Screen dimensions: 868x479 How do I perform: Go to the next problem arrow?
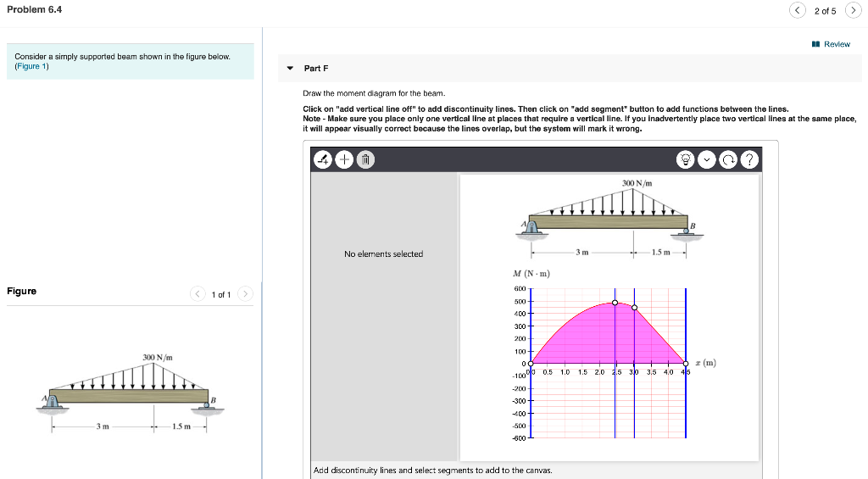[x=853, y=10]
